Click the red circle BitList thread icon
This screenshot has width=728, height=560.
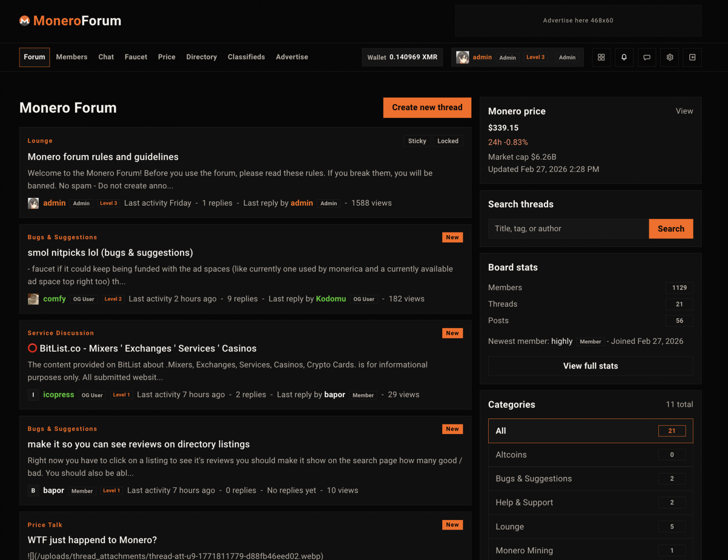tap(32, 348)
